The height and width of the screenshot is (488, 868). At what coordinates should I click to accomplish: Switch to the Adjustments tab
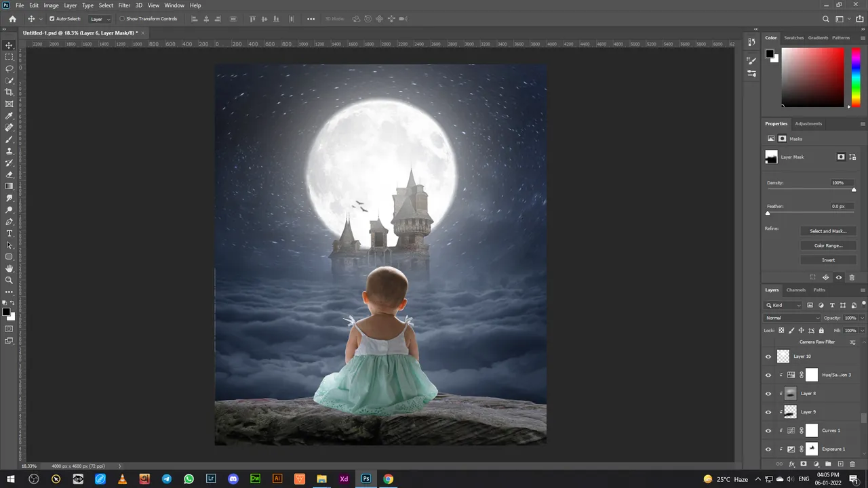pyautogui.click(x=808, y=124)
